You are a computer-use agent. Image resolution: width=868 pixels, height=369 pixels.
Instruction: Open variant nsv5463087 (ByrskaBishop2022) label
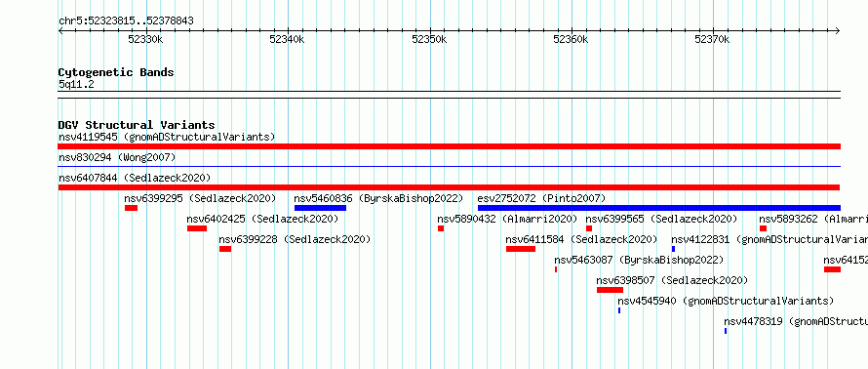[x=639, y=260]
